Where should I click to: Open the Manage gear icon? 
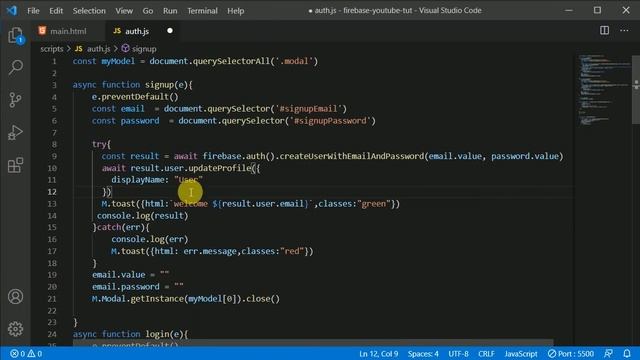pos(16,329)
